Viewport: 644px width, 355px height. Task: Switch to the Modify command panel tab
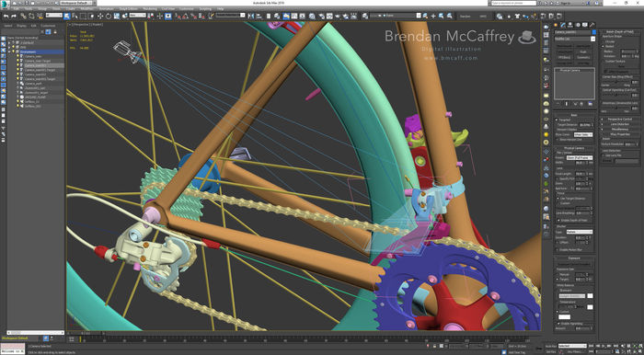tap(563, 25)
